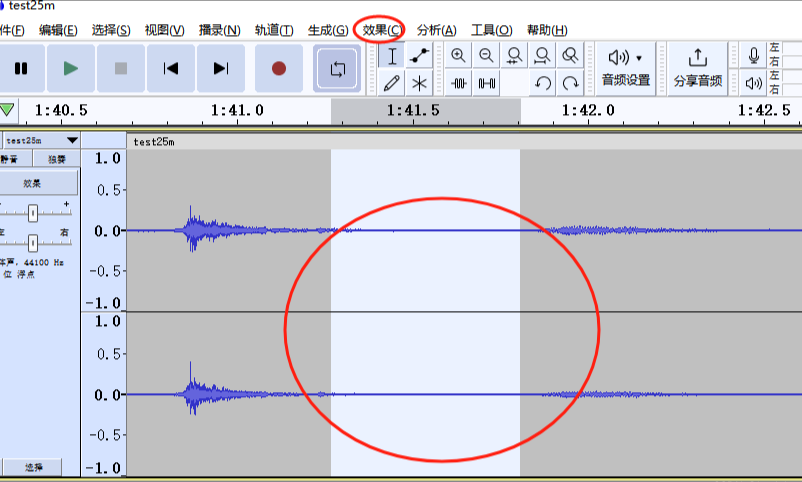
Task: Click the Pause playback button
Action: click(20, 69)
